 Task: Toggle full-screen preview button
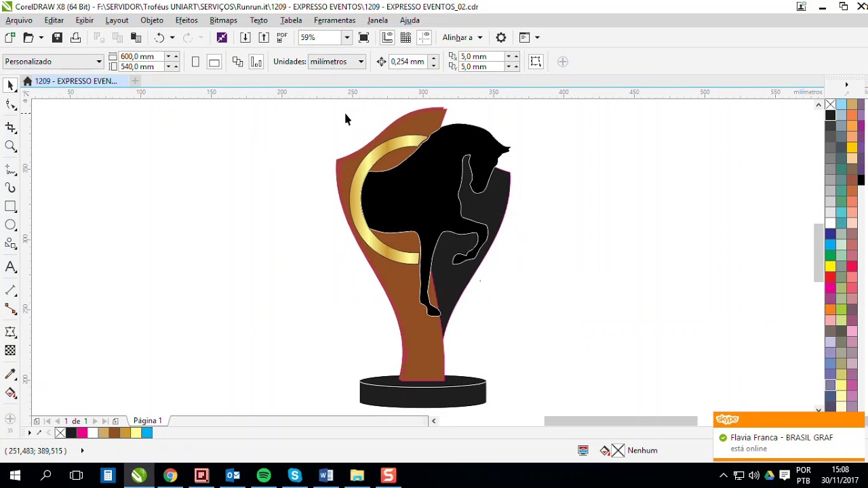click(363, 38)
